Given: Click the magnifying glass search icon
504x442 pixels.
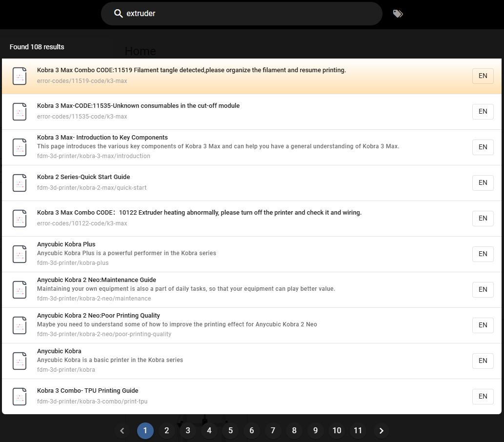Looking at the screenshot, I should click(118, 14).
